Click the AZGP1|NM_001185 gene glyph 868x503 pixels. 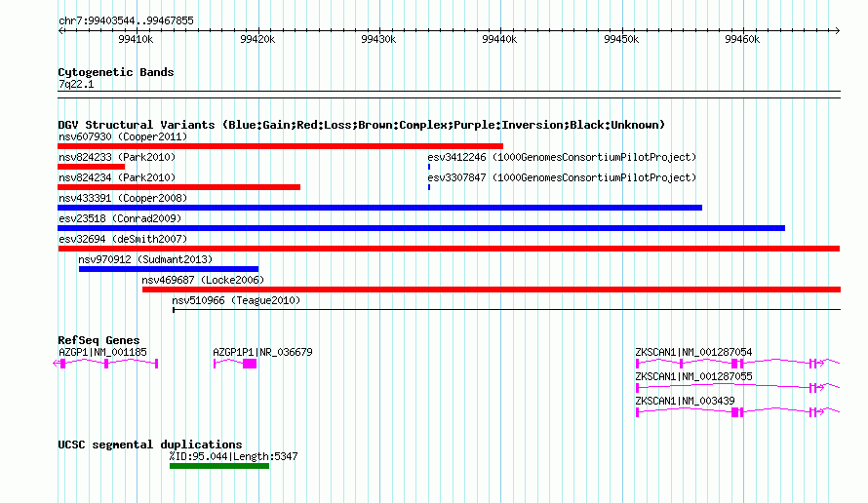105,364
